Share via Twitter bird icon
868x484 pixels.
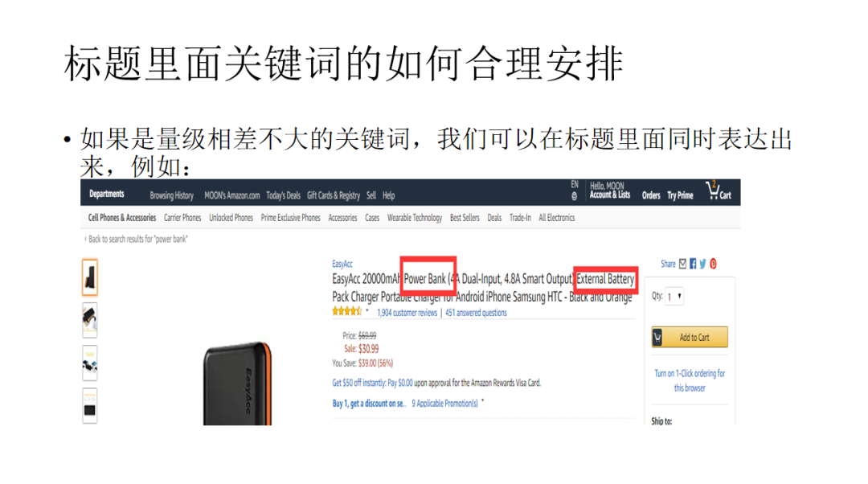tap(702, 265)
